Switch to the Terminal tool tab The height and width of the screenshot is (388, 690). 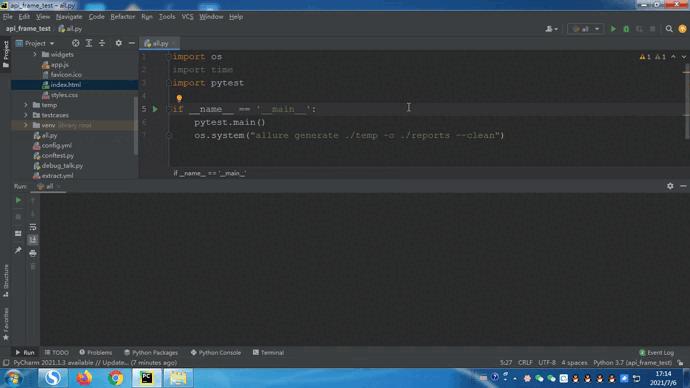click(268, 352)
